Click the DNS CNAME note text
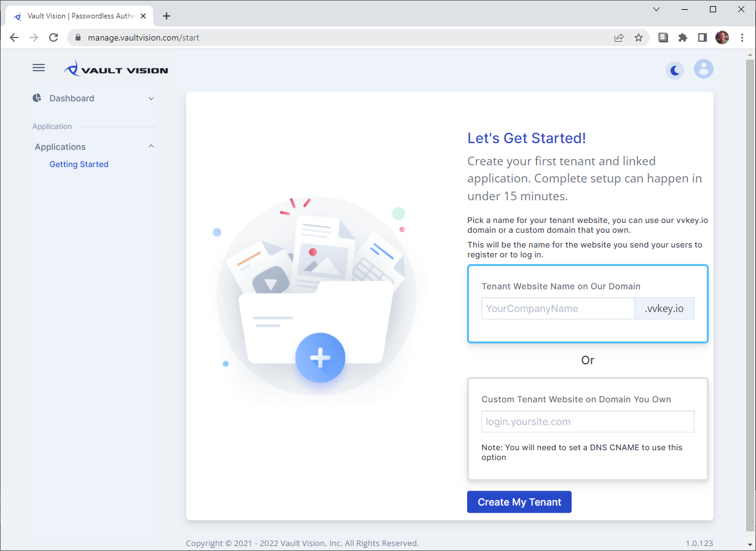The height and width of the screenshot is (551, 756). (x=582, y=452)
